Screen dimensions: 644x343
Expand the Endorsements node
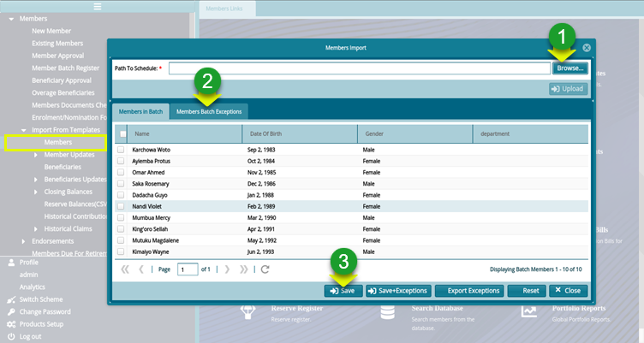point(23,241)
